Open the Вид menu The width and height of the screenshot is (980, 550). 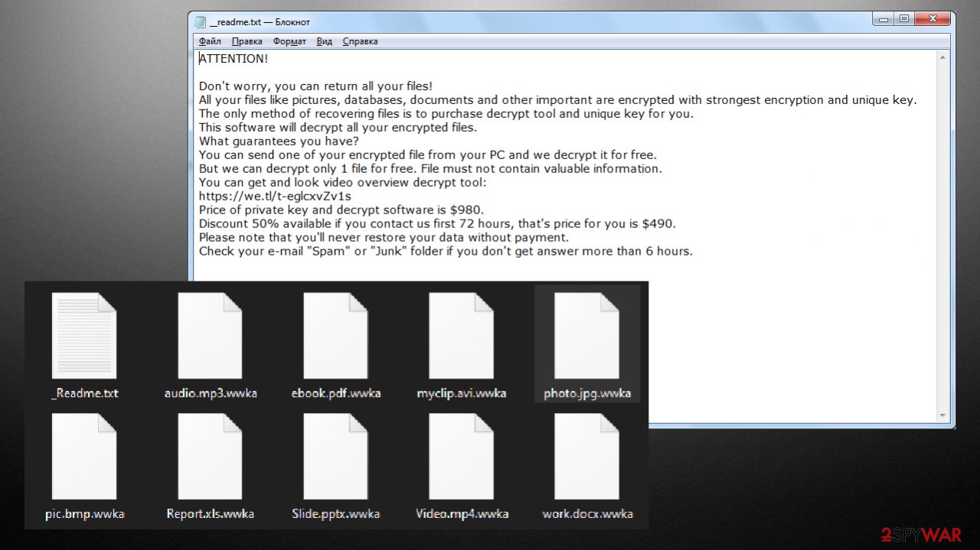325,41
